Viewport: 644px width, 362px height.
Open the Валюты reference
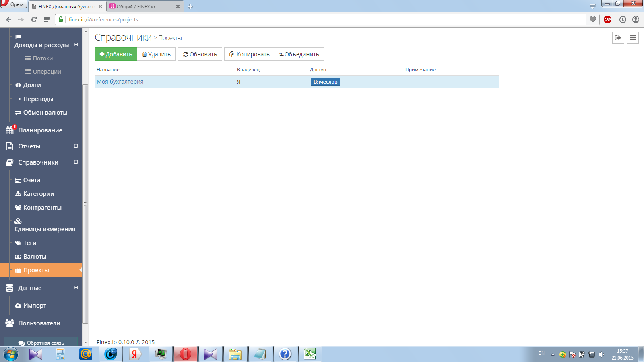31,257
